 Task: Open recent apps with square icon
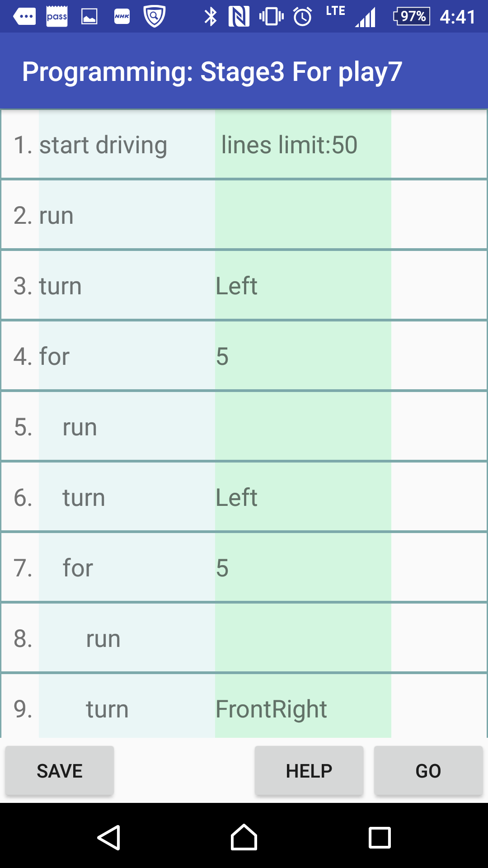(380, 838)
